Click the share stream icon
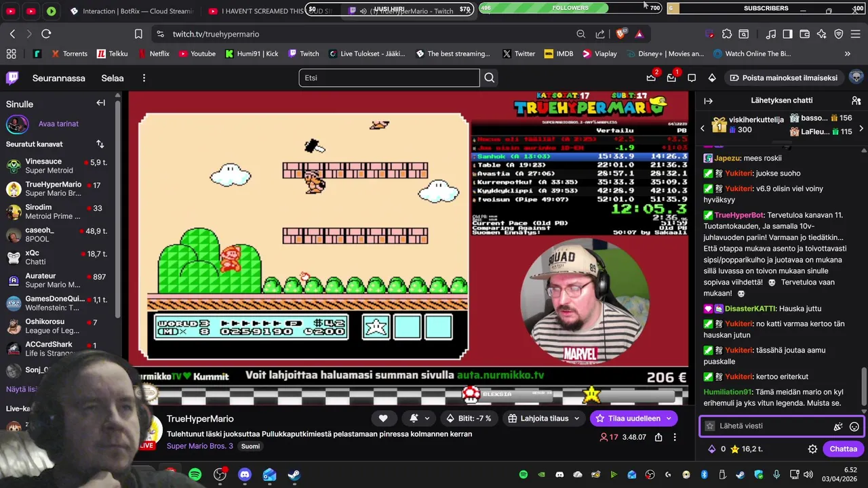 pos(658,437)
